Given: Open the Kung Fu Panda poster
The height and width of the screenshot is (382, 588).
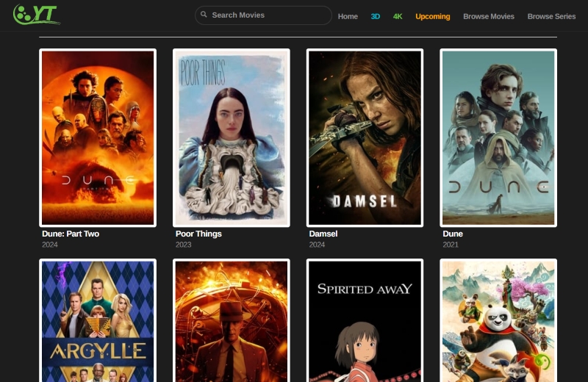Looking at the screenshot, I should [x=498, y=320].
